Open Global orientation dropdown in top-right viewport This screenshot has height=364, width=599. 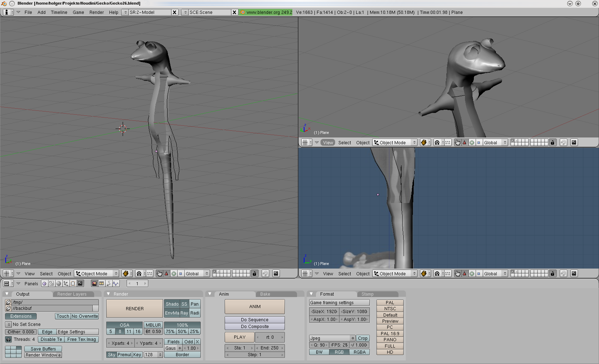(x=495, y=142)
